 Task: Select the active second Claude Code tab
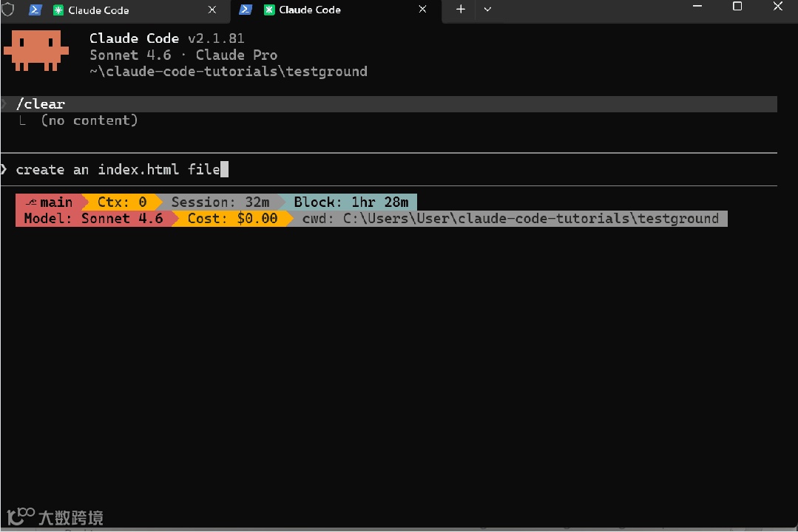click(336, 10)
